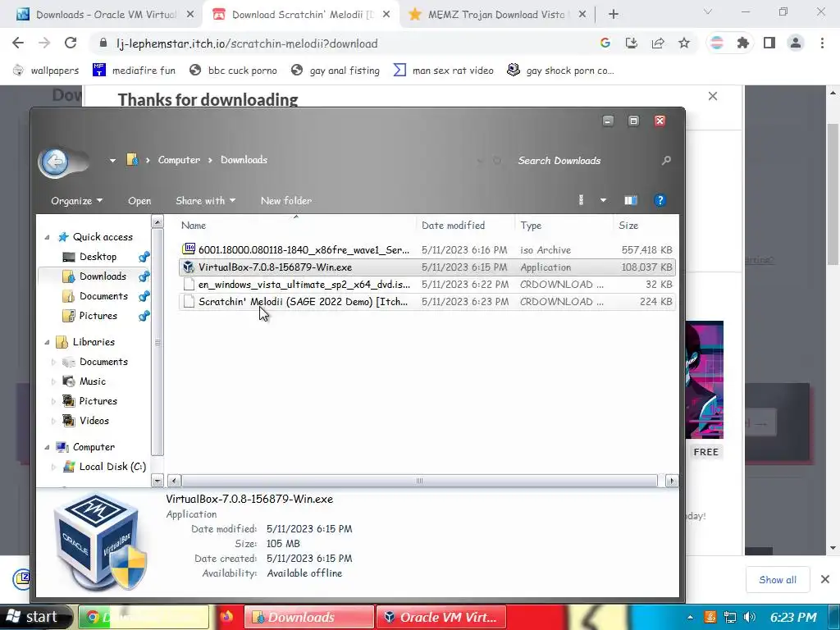The height and width of the screenshot is (630, 840).
Task: Open a new browser tab
Action: point(614,15)
